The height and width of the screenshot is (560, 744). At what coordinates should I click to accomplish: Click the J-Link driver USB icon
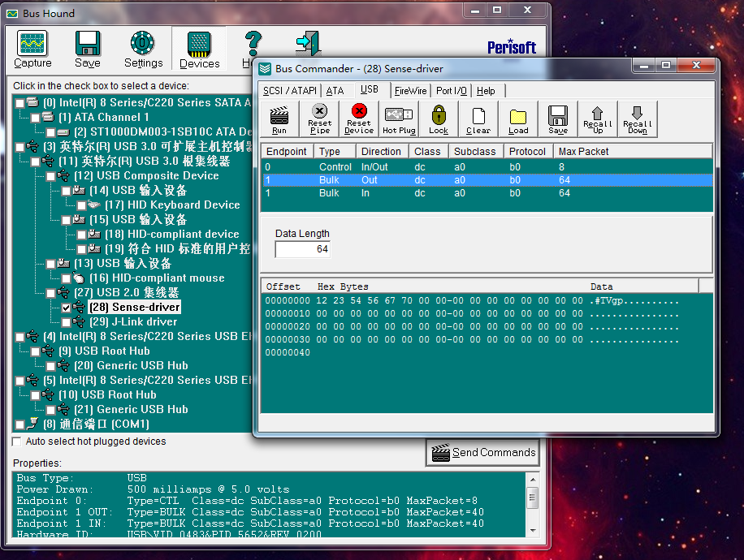80,322
